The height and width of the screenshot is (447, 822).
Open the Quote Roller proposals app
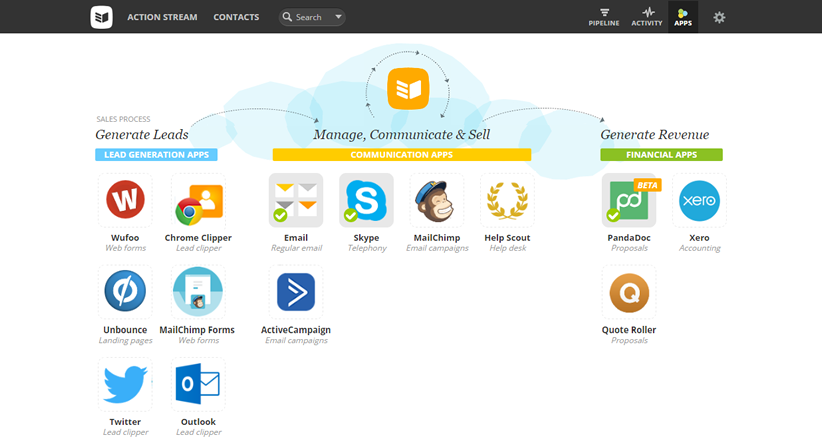point(629,291)
